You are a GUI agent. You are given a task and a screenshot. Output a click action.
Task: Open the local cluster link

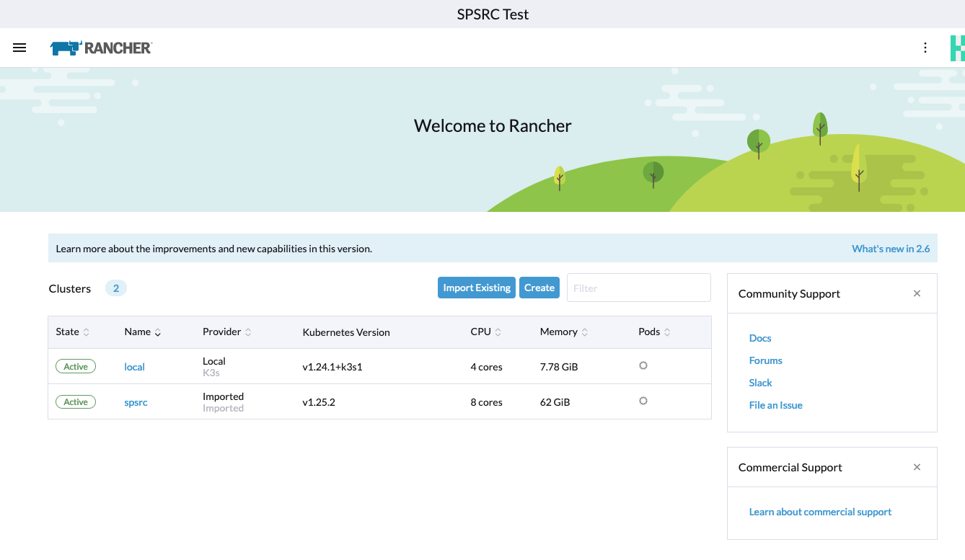click(x=134, y=367)
